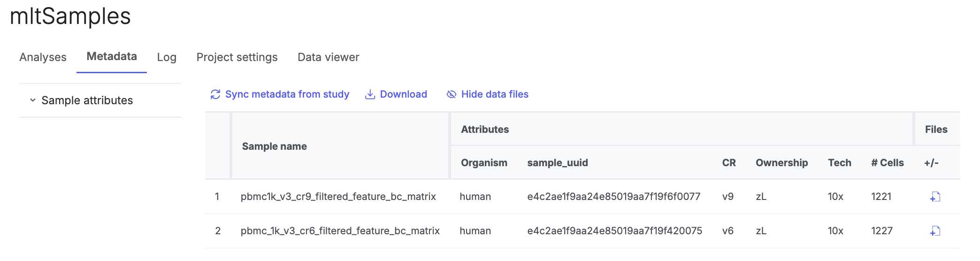Click the crossed-out eye icon
This screenshot has height=261, width=980.
451,94
